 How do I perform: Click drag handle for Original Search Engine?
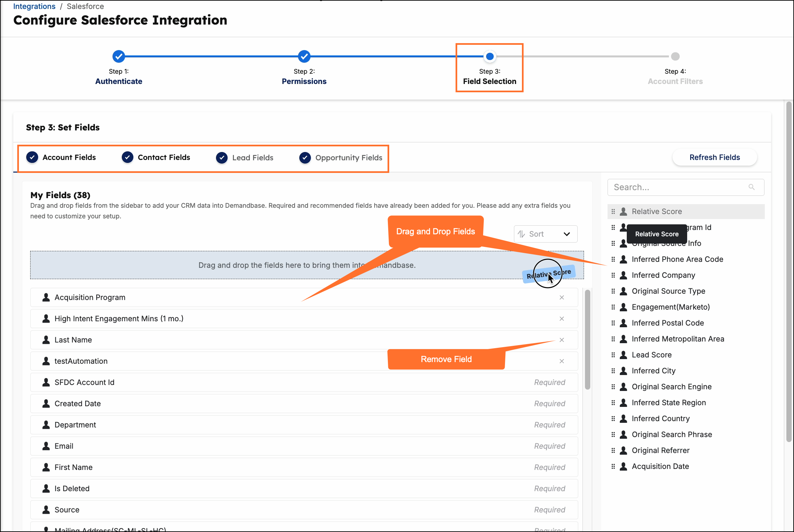(613, 387)
